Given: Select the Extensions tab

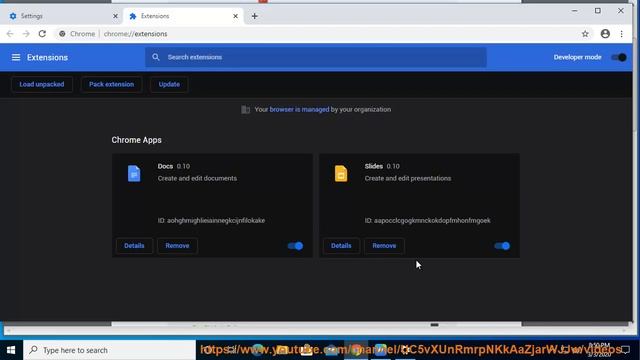Looking at the screenshot, I should [184, 16].
